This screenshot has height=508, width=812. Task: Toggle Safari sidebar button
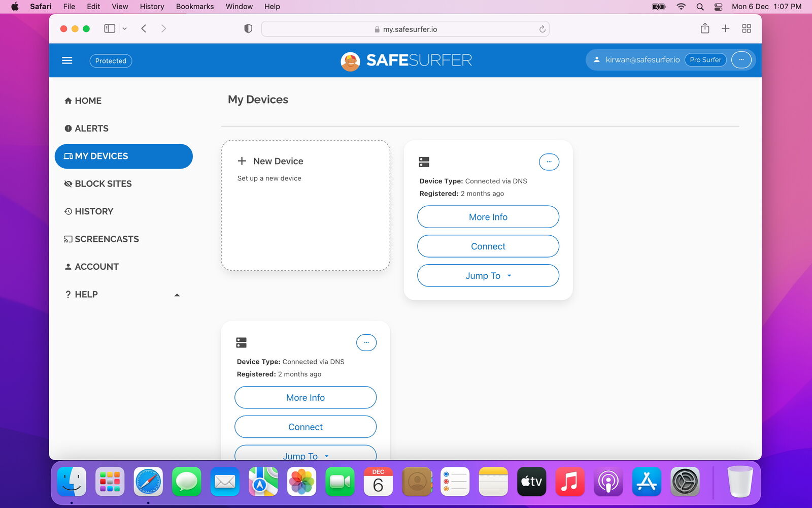110,28
